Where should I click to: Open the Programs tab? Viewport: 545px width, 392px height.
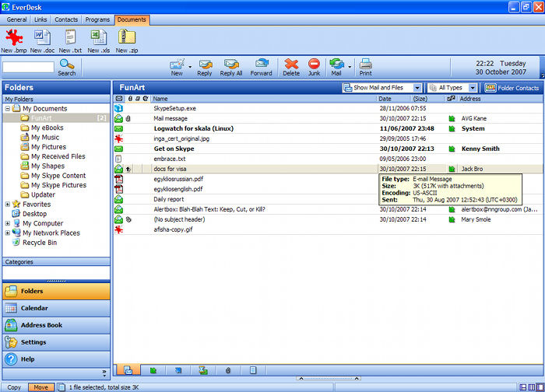click(98, 19)
